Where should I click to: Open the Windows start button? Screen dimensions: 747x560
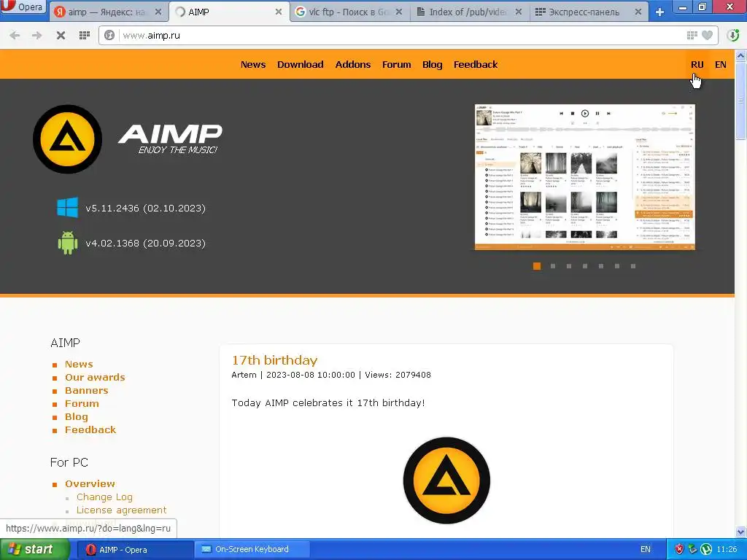35,549
